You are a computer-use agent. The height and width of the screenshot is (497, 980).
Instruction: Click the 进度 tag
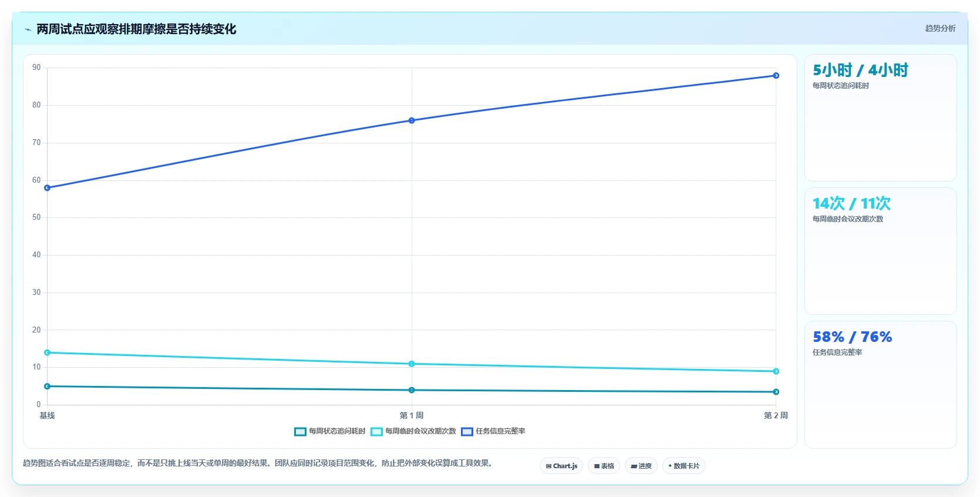641,466
